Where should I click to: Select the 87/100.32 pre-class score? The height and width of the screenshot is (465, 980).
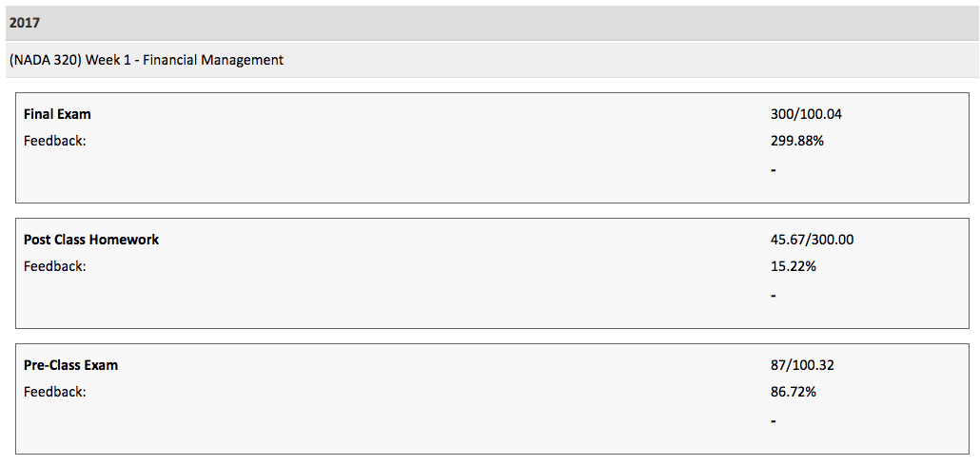coord(802,365)
